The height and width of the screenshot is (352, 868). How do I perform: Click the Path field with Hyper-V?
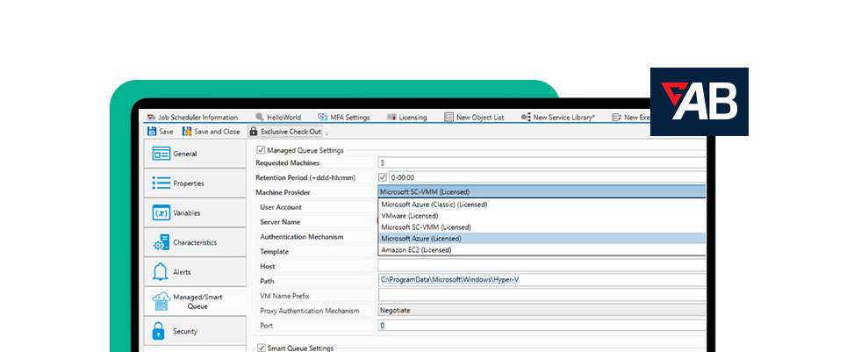[542, 280]
